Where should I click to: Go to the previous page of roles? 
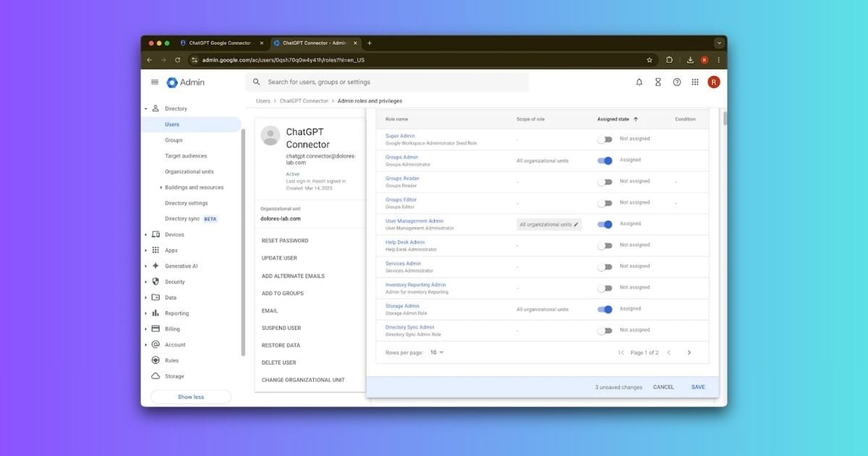668,352
